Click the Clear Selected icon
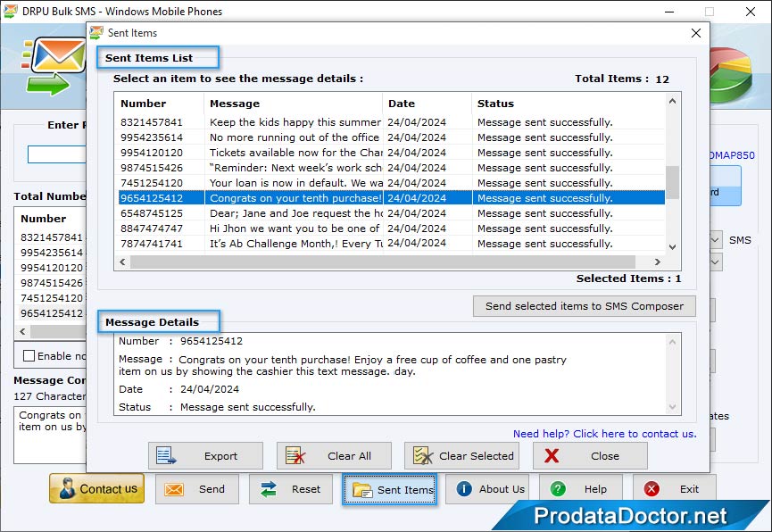This screenshot has height=532, width=772. [x=423, y=455]
